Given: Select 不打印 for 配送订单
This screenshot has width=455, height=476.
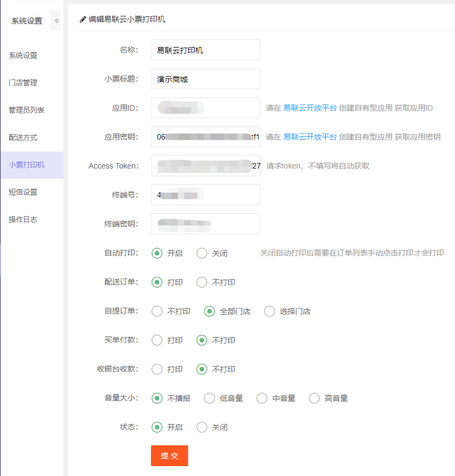Looking at the screenshot, I should click(x=202, y=282).
